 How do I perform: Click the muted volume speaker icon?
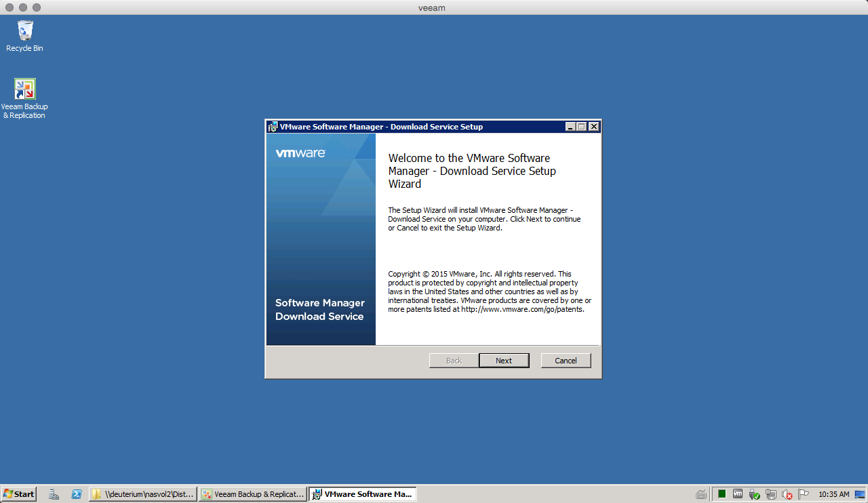point(787,494)
